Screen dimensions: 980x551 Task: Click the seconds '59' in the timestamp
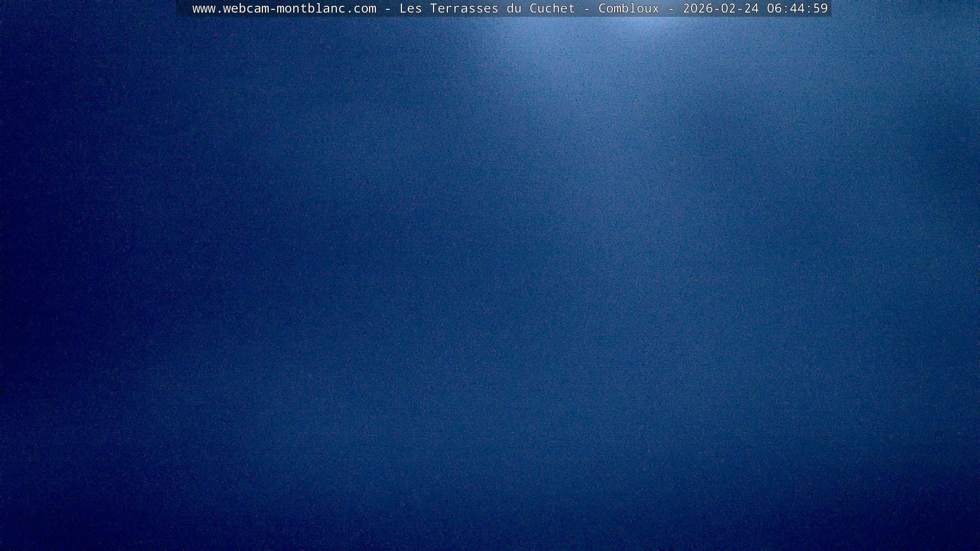coord(820,8)
